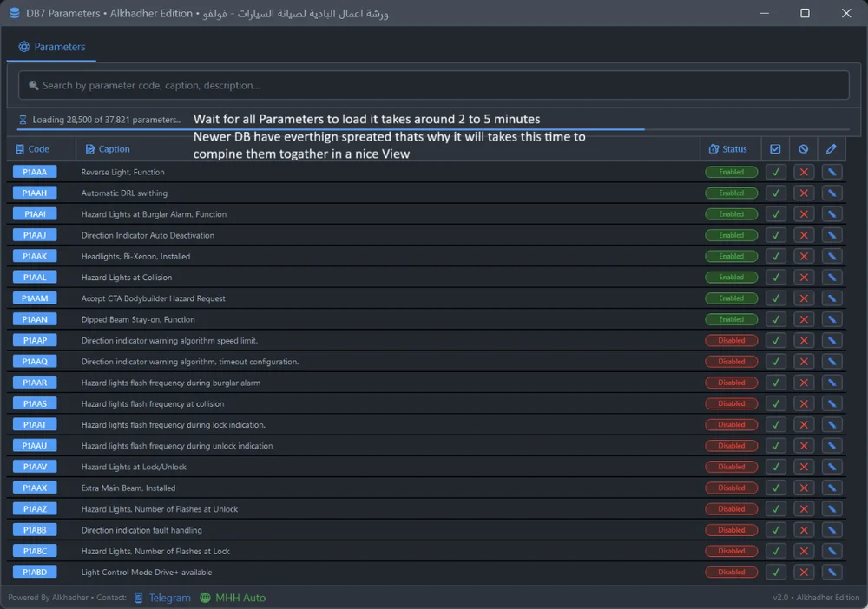Click green checkmark icon for P1ABD row
This screenshot has width=868, height=609.
click(x=776, y=573)
